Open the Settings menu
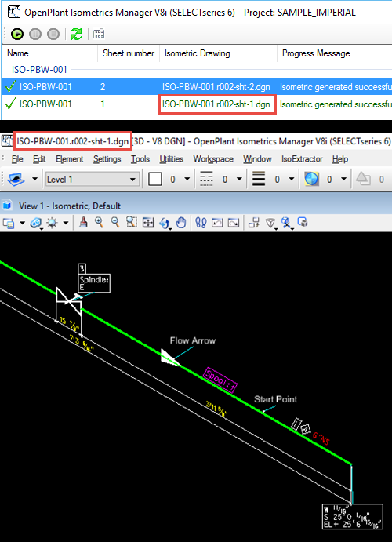Viewport: 392px width, 542px height. (x=107, y=159)
